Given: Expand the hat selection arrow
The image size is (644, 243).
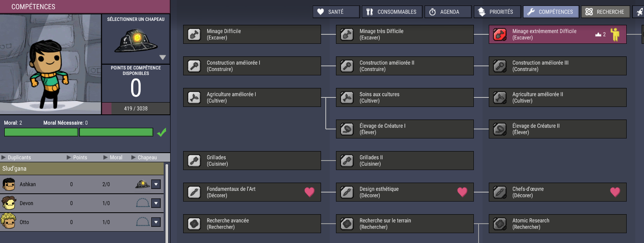Looking at the screenshot, I should point(162,57).
